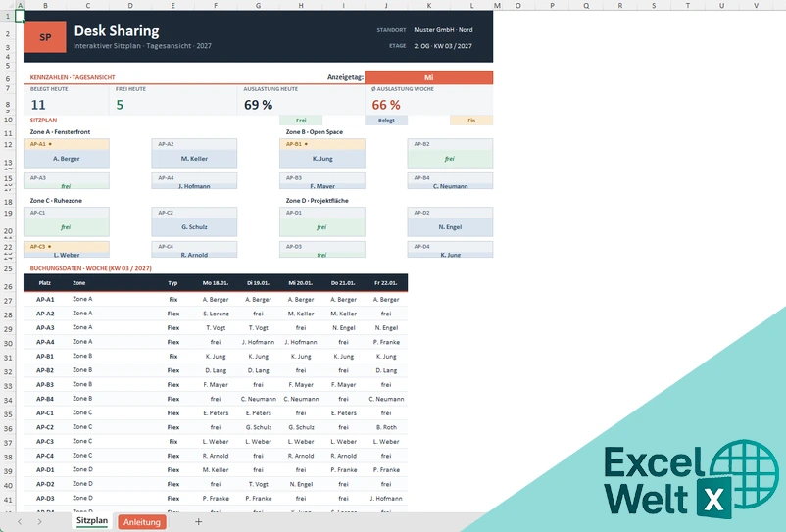
Task: Select column header V
Action: [756, 5]
